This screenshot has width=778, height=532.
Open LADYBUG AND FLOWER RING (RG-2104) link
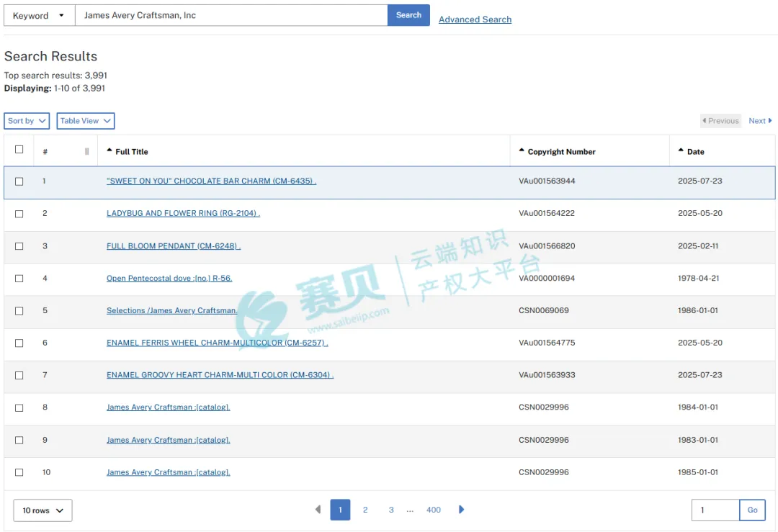point(183,213)
